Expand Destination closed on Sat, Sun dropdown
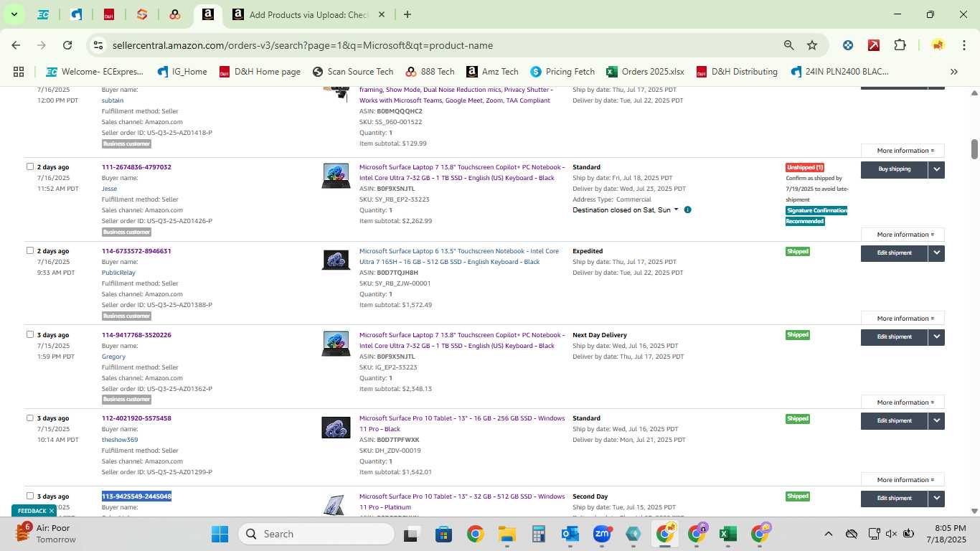Image resolution: width=980 pixels, height=551 pixels. [626, 210]
